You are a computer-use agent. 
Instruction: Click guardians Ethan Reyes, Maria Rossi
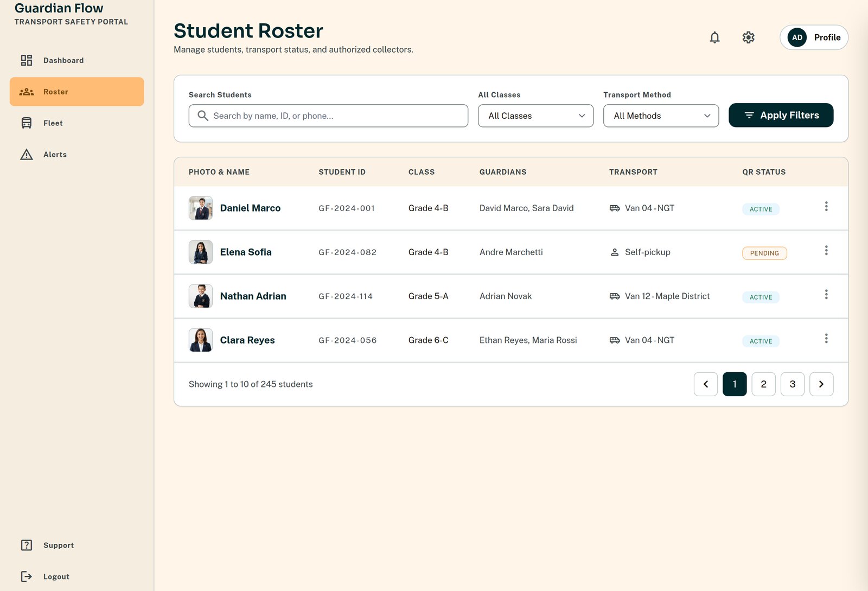[528, 340]
